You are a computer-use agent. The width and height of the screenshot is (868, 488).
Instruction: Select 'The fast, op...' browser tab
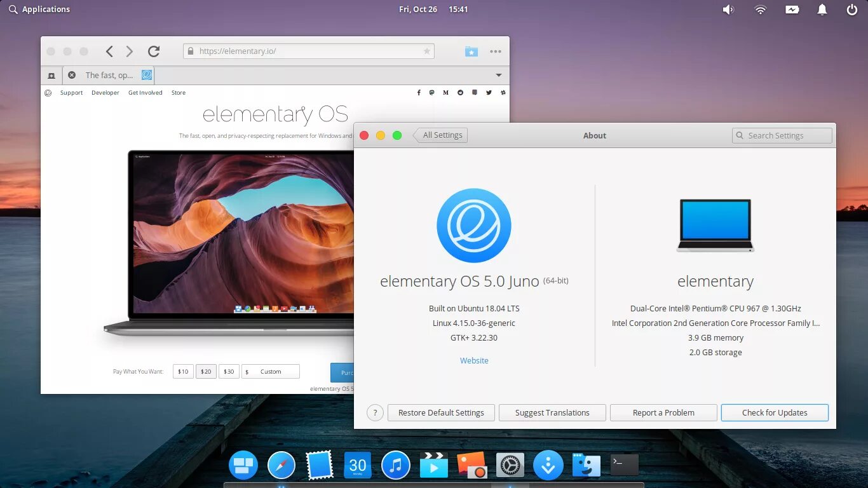(x=109, y=75)
